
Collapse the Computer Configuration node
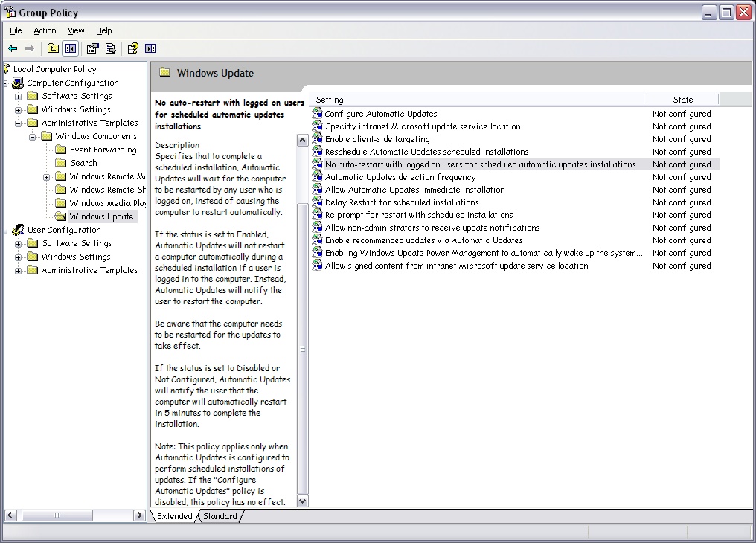(6, 83)
